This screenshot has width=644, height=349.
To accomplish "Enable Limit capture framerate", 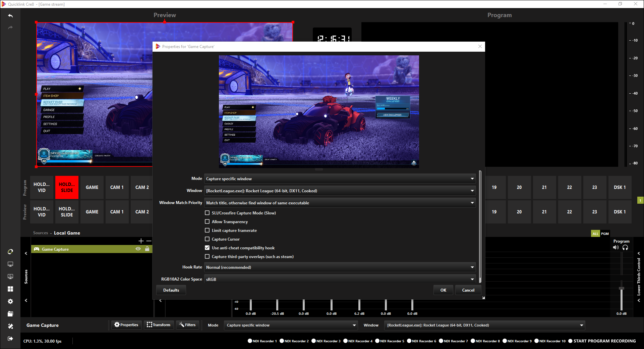I will pos(207,230).
